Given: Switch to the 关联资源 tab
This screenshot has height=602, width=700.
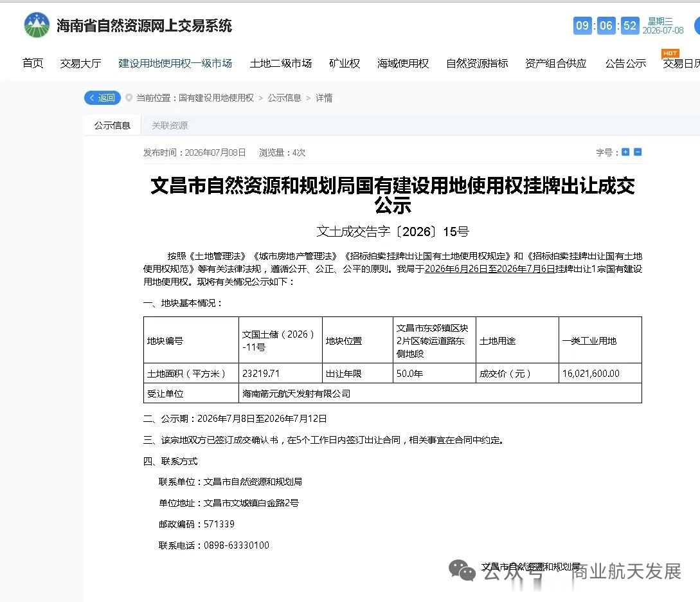Looking at the screenshot, I should tap(170, 125).
